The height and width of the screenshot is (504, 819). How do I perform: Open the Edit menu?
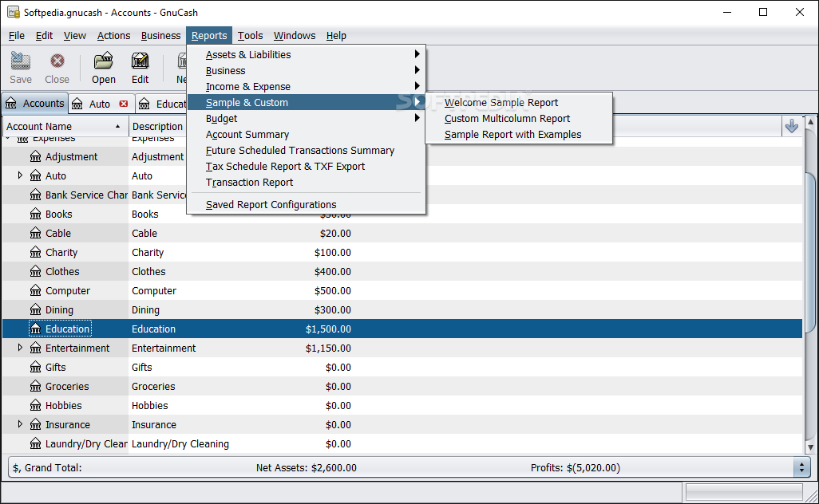pyautogui.click(x=44, y=35)
